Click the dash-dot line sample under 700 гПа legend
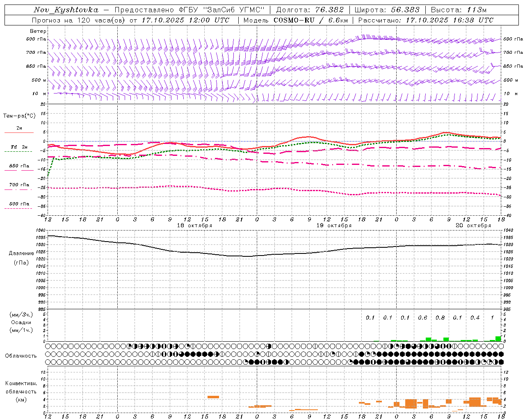 18,189
